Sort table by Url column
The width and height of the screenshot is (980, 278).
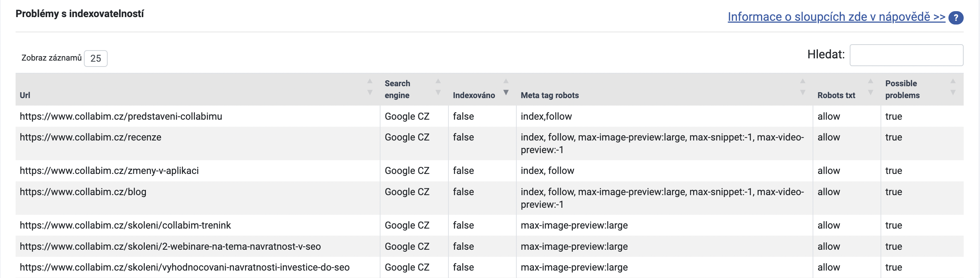coord(197,89)
